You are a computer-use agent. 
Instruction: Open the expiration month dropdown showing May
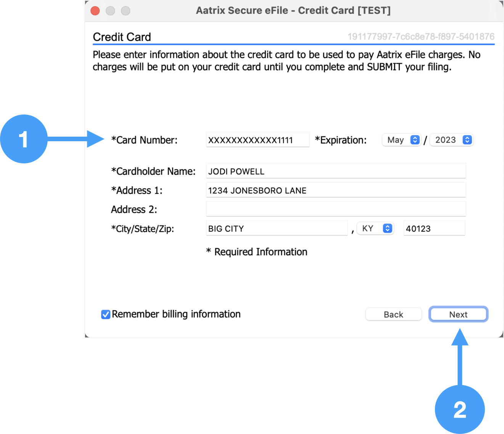[x=401, y=140]
